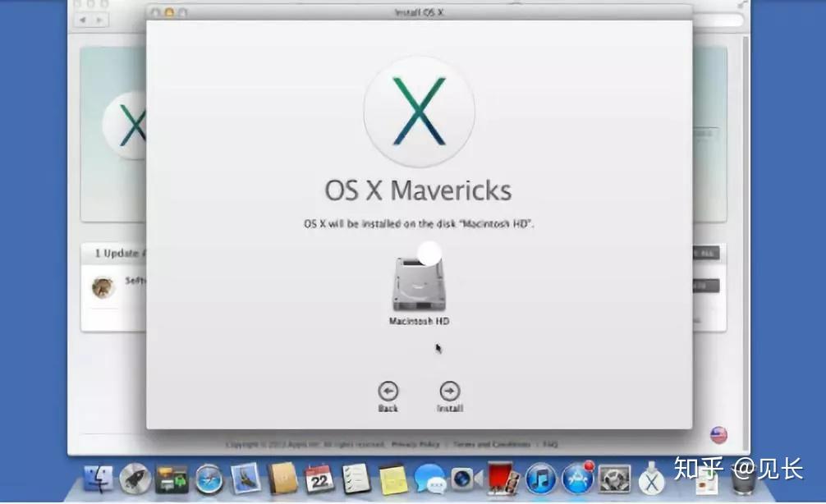This screenshot has height=504, width=826.
Task: Click the back arrow in App Store toolbar
Action: [x=83, y=20]
